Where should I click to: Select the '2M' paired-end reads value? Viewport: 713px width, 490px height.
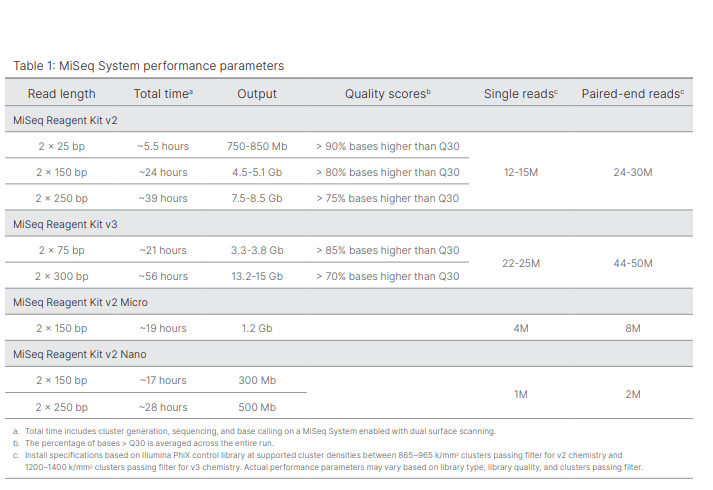tap(633, 394)
